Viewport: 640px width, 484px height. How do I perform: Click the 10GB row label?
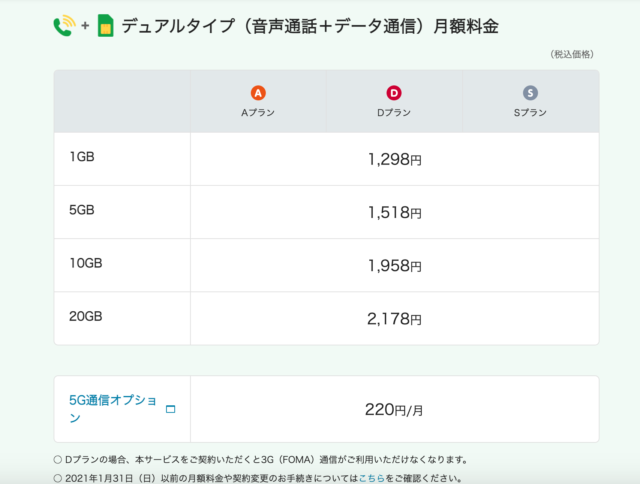86,263
